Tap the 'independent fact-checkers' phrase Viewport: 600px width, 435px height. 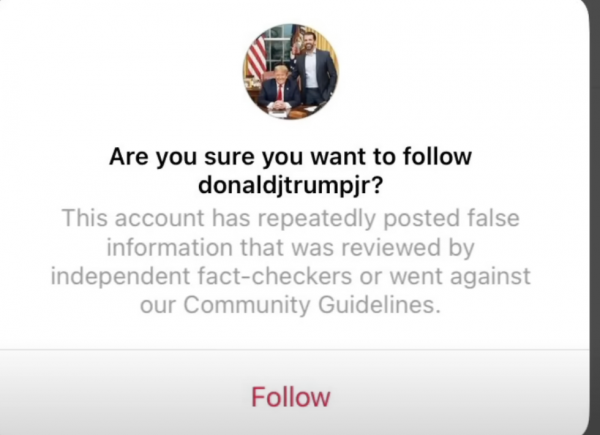201,276
